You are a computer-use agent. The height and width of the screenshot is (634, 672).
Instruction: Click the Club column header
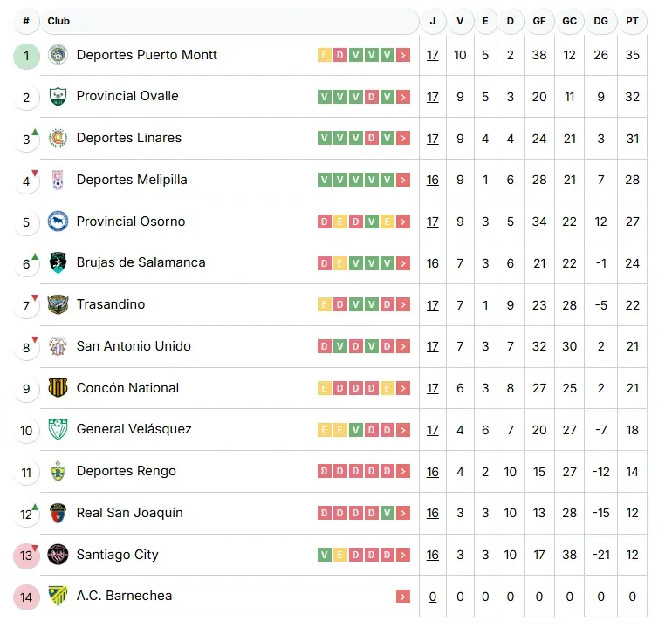pyautogui.click(x=59, y=21)
